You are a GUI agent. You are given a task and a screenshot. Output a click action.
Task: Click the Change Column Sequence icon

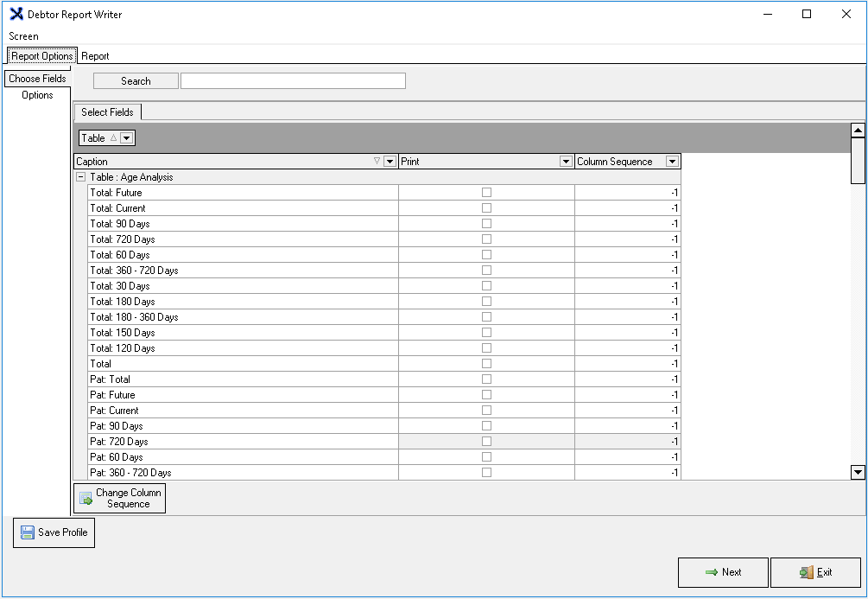tap(86, 498)
